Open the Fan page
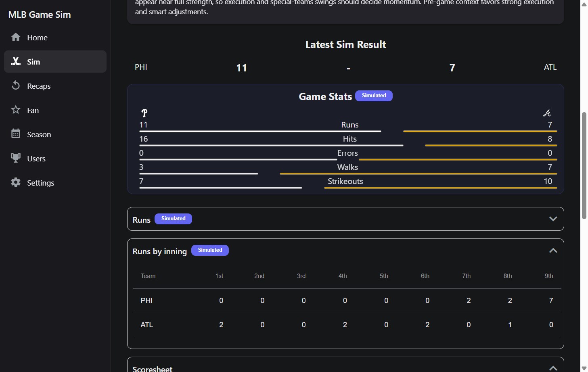 55,110
